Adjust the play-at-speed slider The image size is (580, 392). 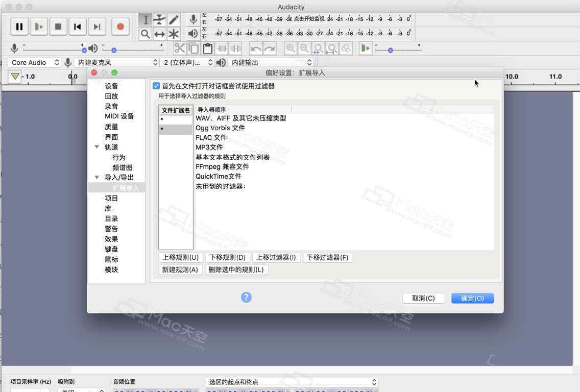390,50
